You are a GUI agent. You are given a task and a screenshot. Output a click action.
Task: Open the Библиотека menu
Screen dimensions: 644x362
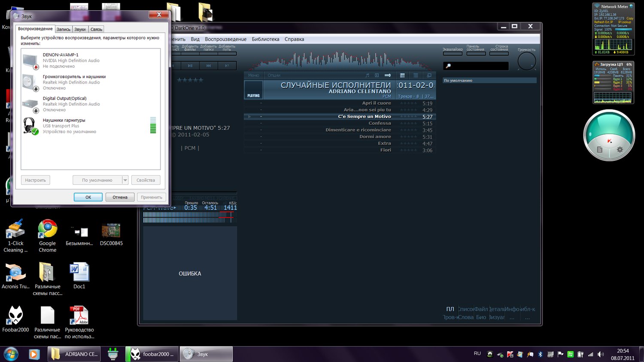pyautogui.click(x=265, y=39)
